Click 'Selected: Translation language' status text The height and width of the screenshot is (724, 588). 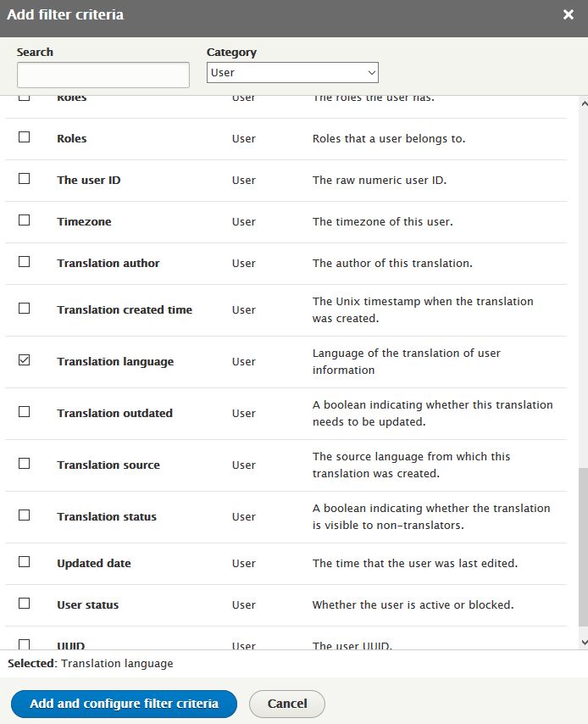(x=91, y=664)
